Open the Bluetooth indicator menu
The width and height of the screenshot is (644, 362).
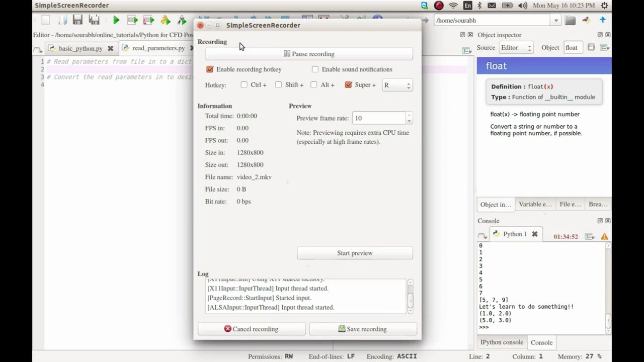click(479, 6)
